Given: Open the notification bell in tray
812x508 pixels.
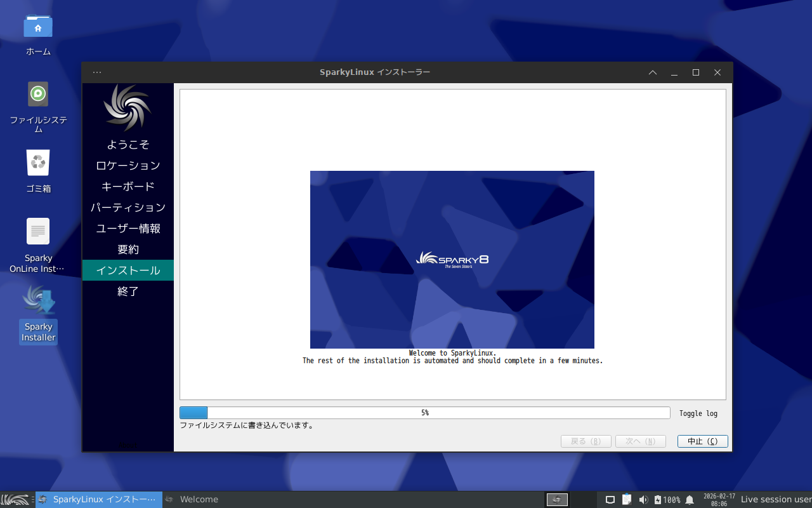Looking at the screenshot, I should [x=690, y=500].
